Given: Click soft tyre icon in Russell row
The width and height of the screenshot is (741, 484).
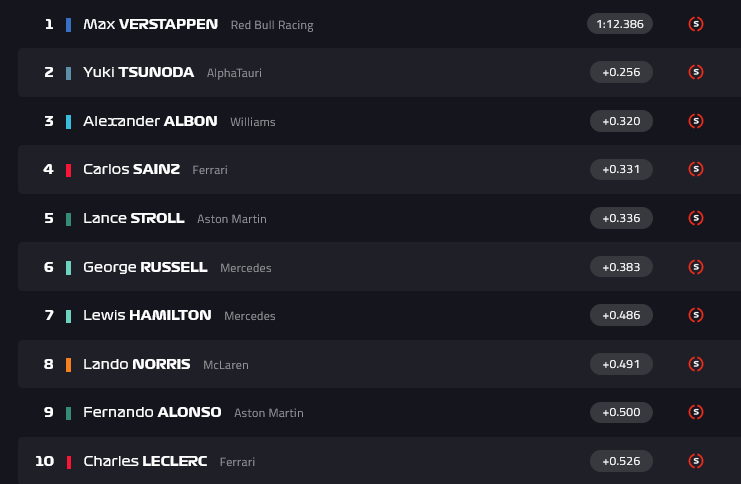Looking at the screenshot, I should 696,267.
